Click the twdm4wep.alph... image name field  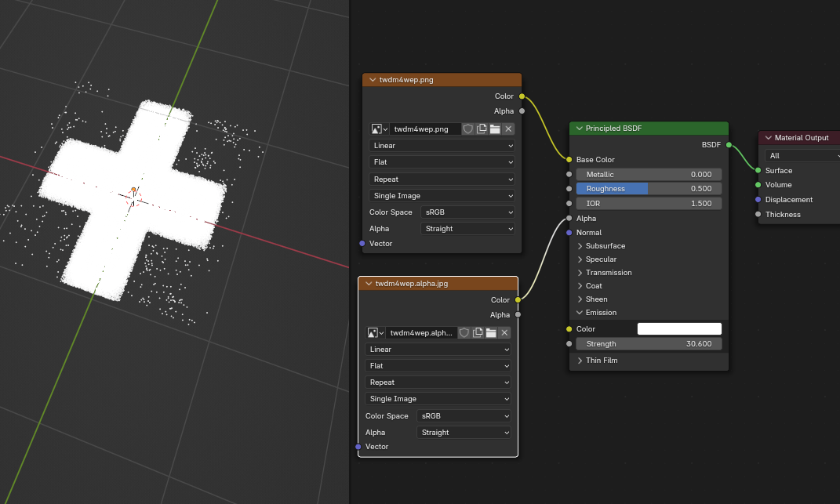click(x=421, y=332)
